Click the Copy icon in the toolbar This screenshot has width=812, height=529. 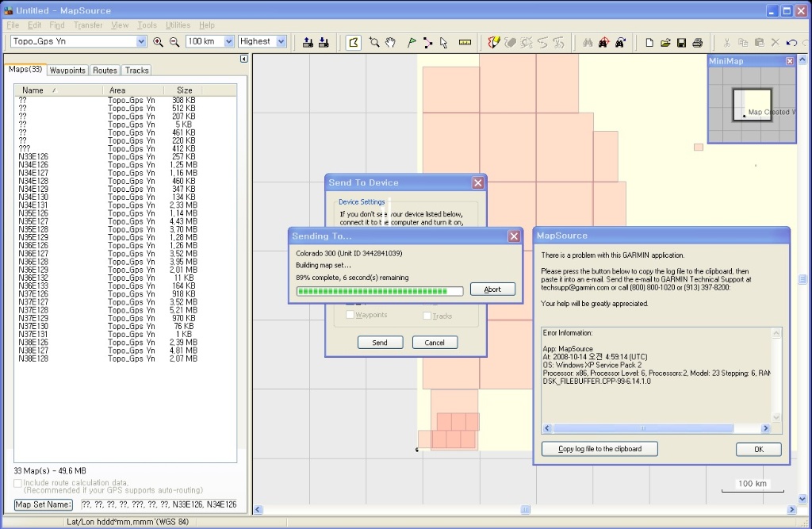coord(743,43)
